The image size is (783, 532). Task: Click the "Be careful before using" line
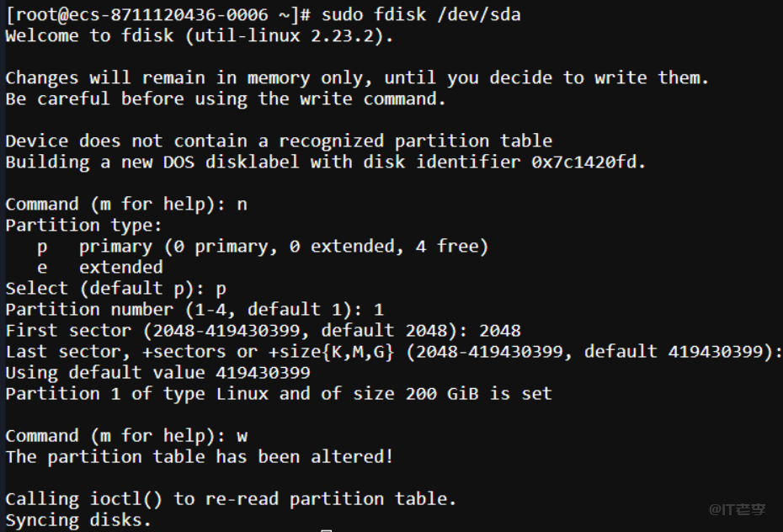pos(226,98)
